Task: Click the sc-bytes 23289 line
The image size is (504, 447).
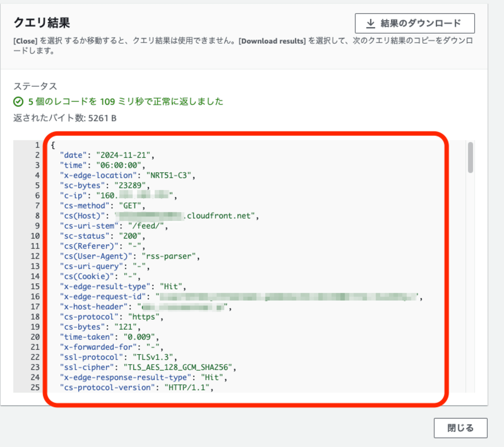Action: [x=105, y=185]
